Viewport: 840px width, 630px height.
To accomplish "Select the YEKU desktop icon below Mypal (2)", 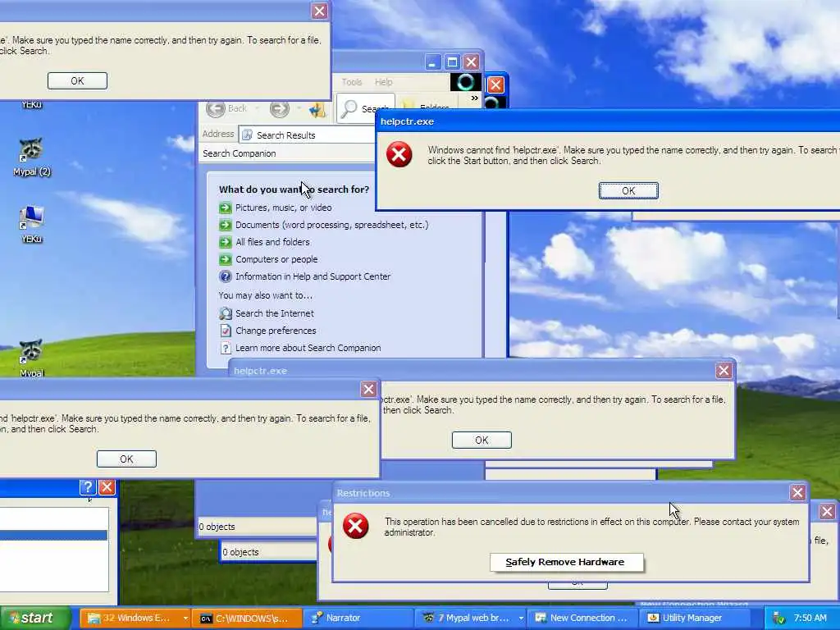I will [31, 224].
